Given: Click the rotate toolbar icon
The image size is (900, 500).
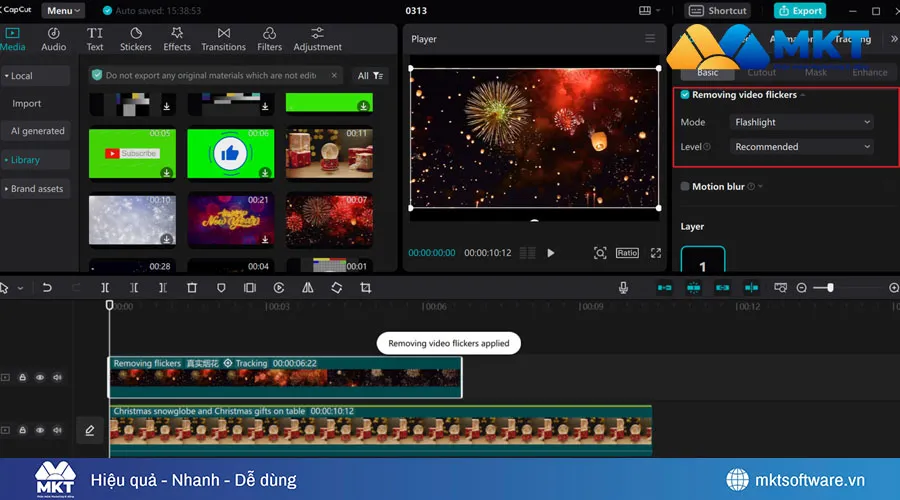Looking at the screenshot, I should click(x=337, y=288).
